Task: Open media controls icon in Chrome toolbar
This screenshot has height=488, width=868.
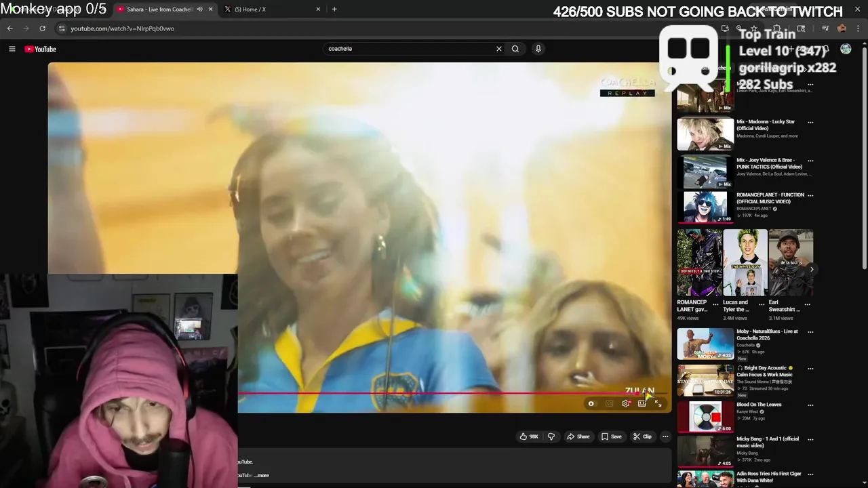Action: (x=825, y=28)
